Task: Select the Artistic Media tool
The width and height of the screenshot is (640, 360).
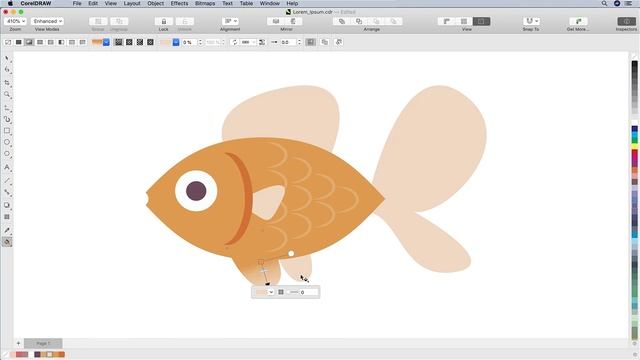Action: click(7, 120)
